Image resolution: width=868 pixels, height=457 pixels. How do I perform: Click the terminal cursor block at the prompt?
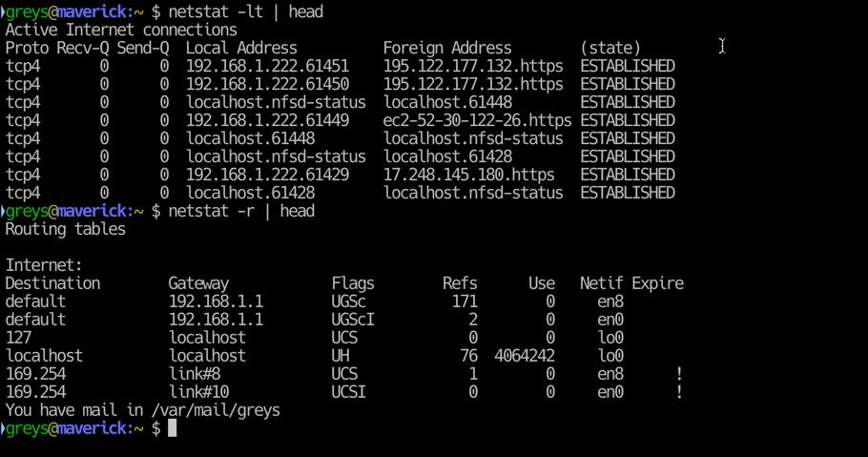tap(172, 428)
